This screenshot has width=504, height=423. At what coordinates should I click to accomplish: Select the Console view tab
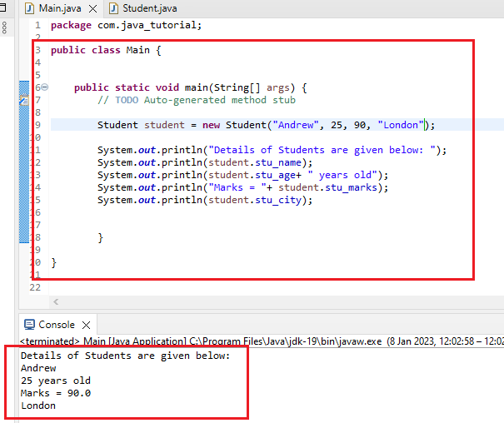(57, 325)
